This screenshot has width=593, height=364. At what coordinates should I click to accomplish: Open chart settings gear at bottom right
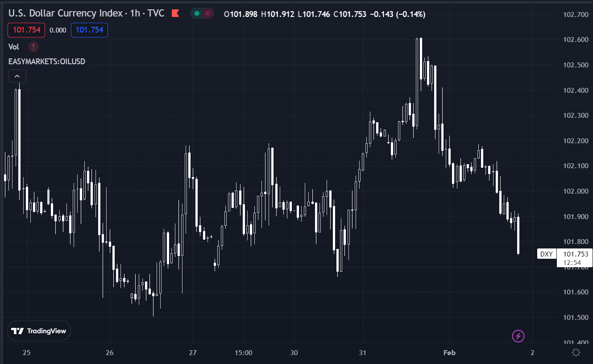coord(576,353)
